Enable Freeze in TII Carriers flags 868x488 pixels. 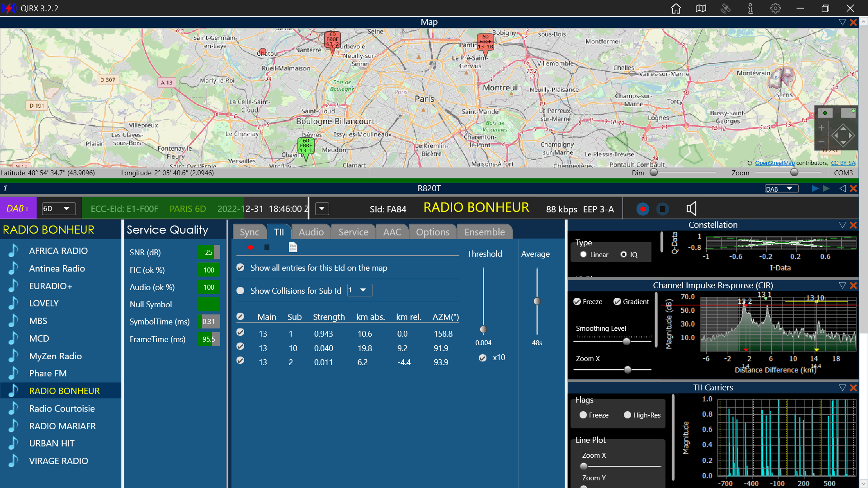(583, 415)
